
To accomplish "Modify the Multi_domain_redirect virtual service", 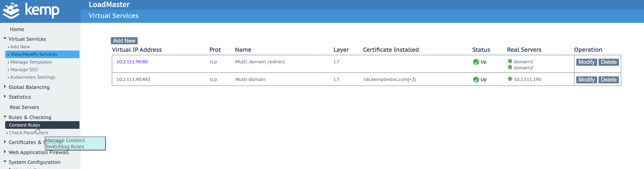I will [x=587, y=62].
